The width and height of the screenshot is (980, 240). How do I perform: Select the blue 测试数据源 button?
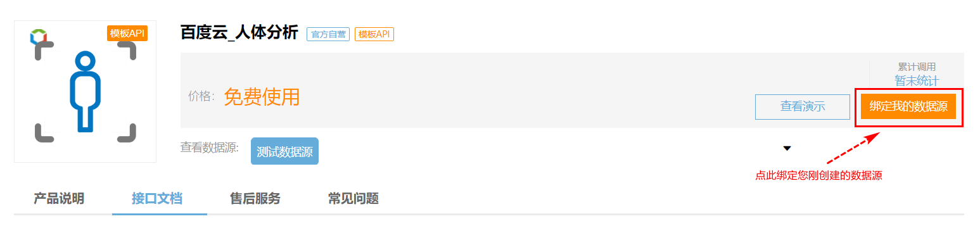(x=284, y=151)
